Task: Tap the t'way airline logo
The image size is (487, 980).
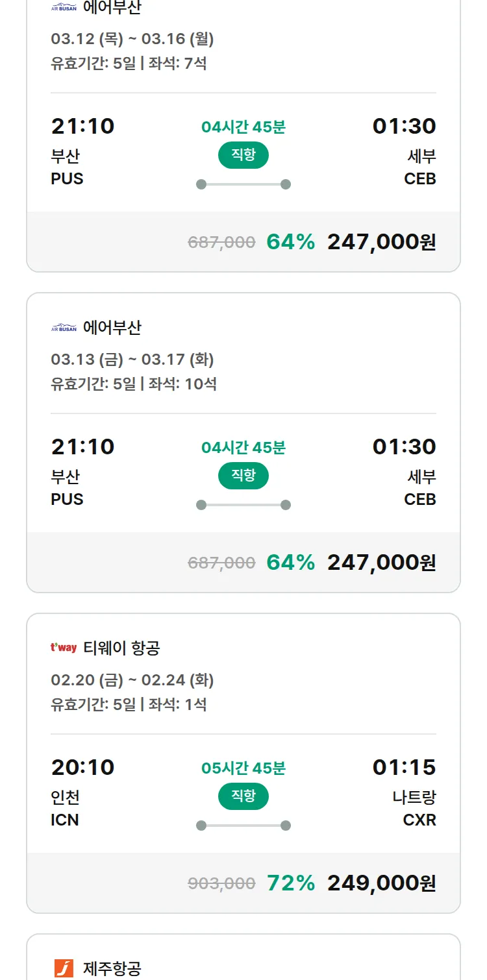Action: pos(64,648)
